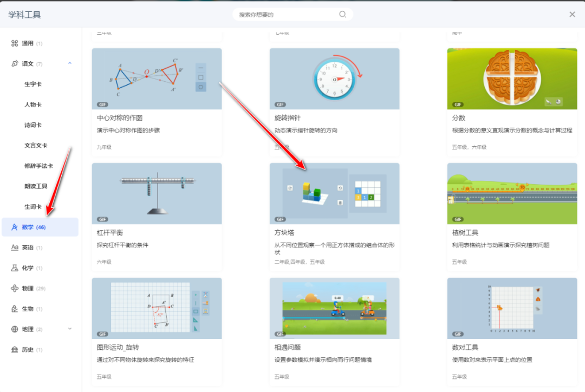Click the 英语 category icon
Screen dimensions: 585x392
point(14,247)
